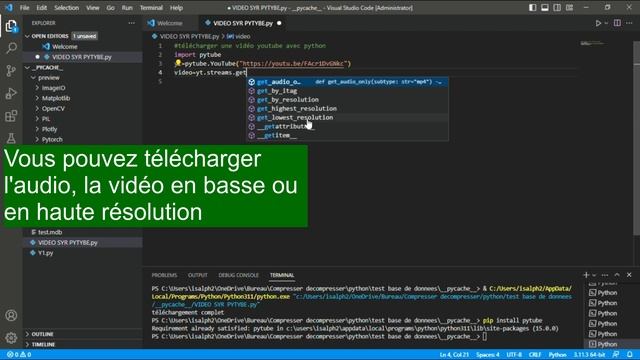Open the Terminal menu
Image resolution: width=640 pixels, height=360 pixels.
click(151, 8)
